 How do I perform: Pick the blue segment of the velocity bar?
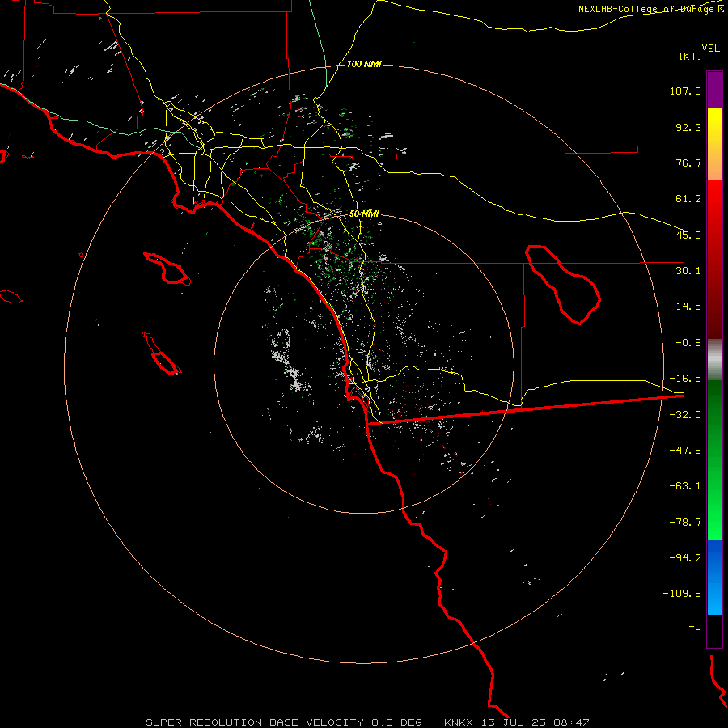coord(714,577)
